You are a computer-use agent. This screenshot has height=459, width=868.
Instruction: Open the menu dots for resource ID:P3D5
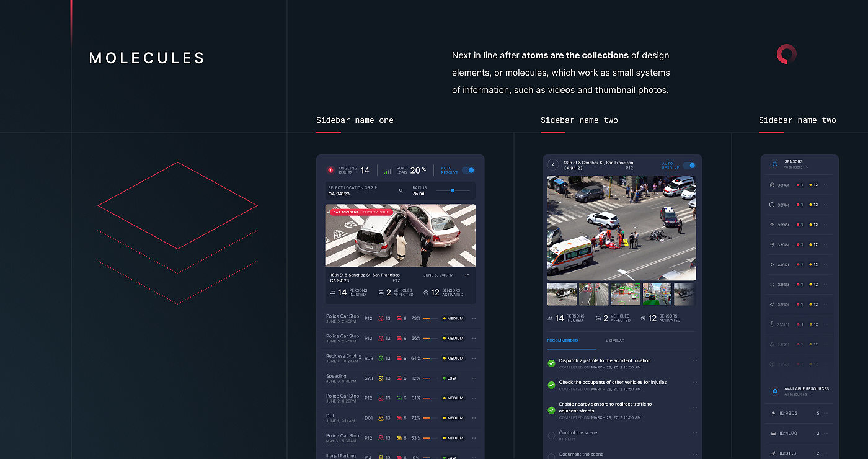pos(826,413)
